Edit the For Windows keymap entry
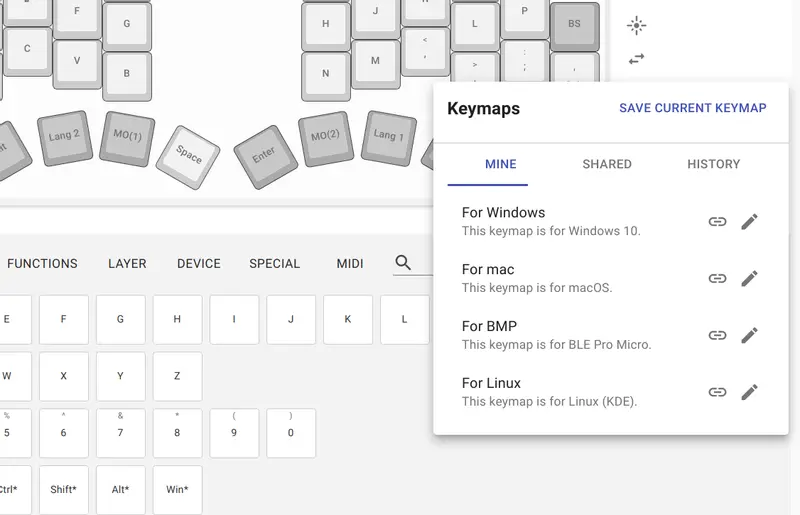The image size is (800, 515). [x=749, y=222]
